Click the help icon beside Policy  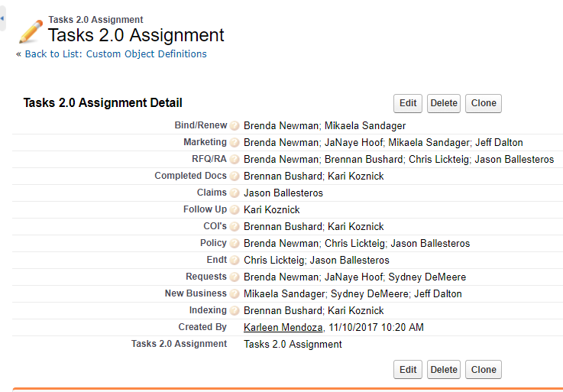click(235, 244)
